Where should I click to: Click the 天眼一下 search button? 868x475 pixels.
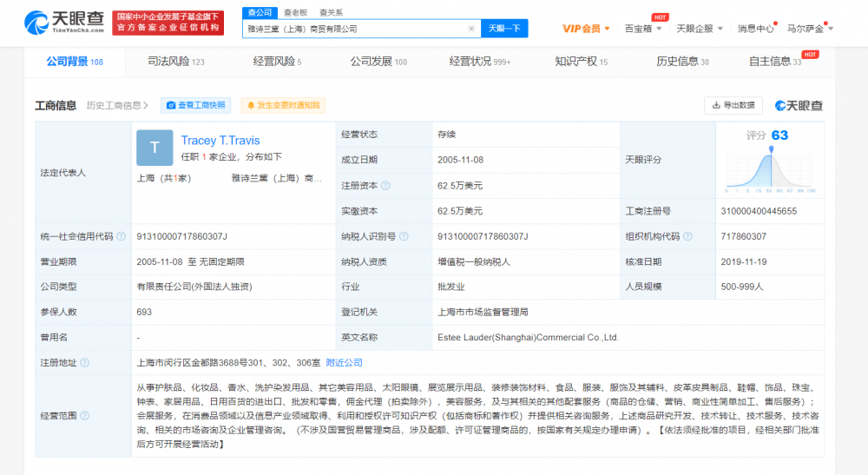[504, 29]
